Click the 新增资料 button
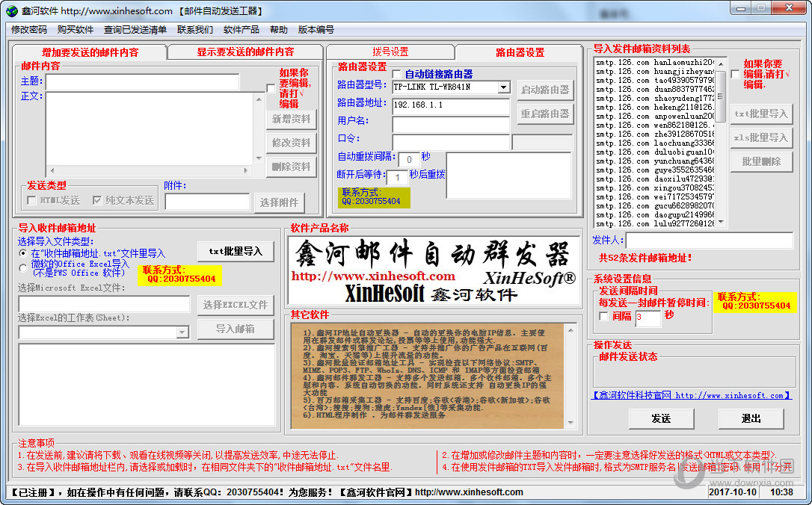The image size is (812, 505). pyautogui.click(x=292, y=119)
